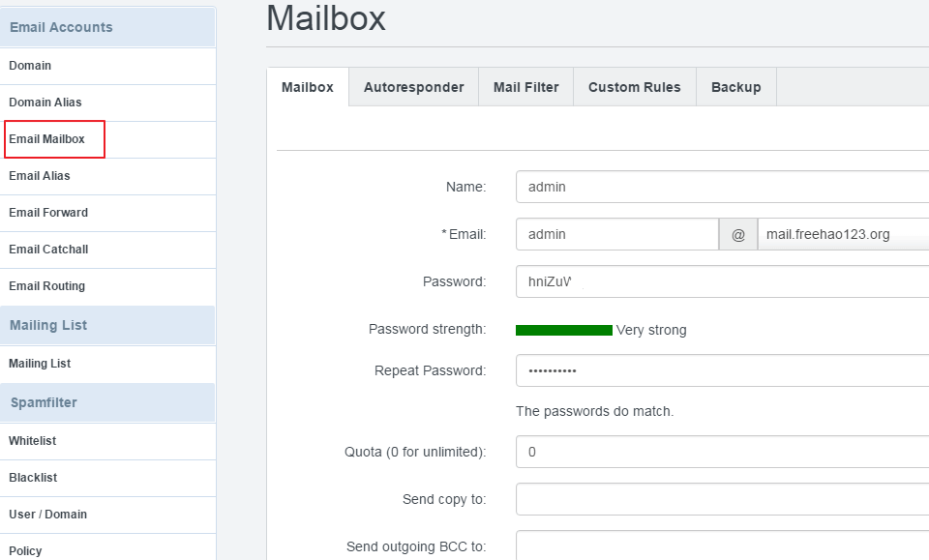Focus the Email local-part field
The image size is (929, 560).
pyautogui.click(x=617, y=234)
